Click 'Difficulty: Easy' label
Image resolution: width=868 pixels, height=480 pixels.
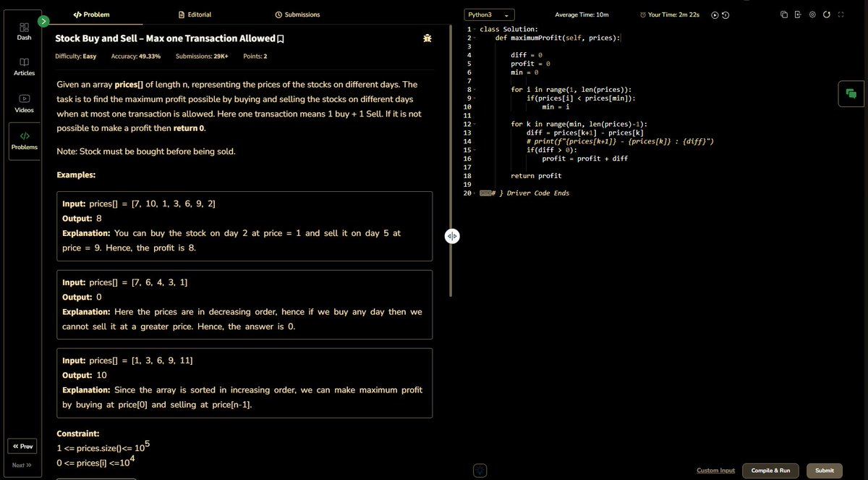[x=76, y=56]
